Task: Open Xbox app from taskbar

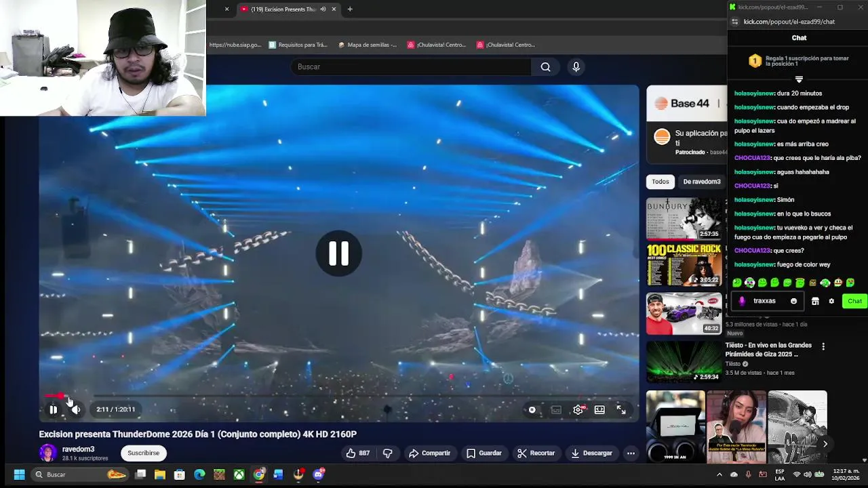Action: (x=239, y=474)
